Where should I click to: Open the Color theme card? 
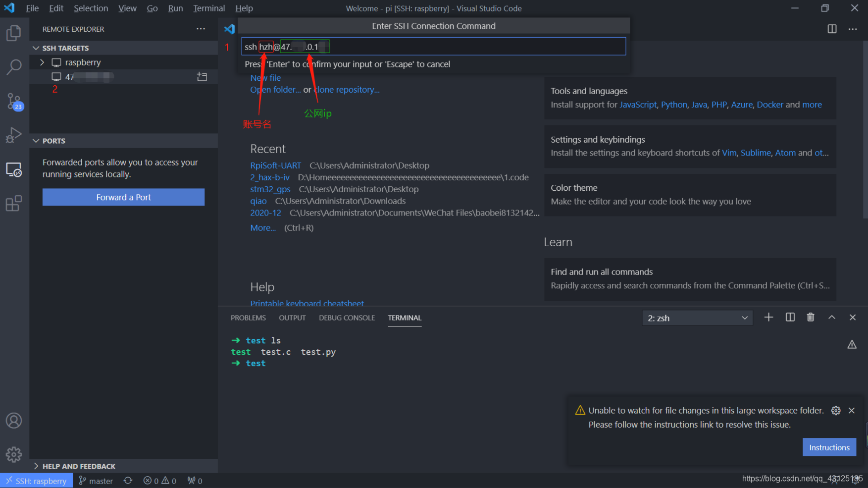click(690, 195)
